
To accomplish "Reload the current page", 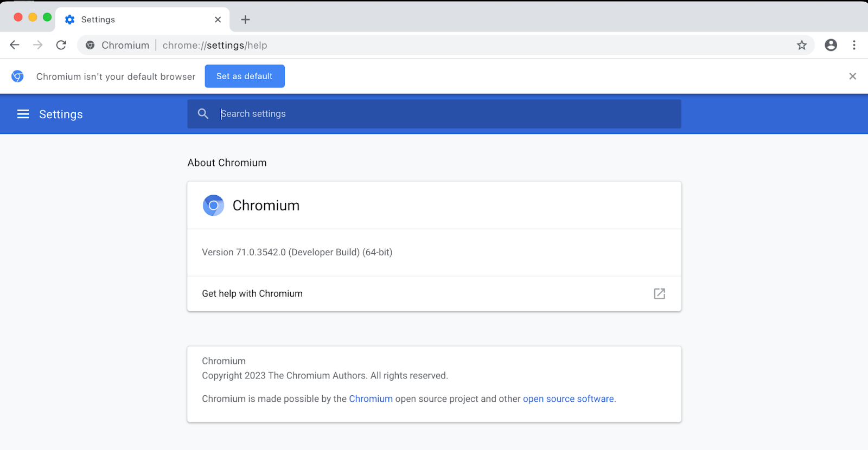I will 61,45.
